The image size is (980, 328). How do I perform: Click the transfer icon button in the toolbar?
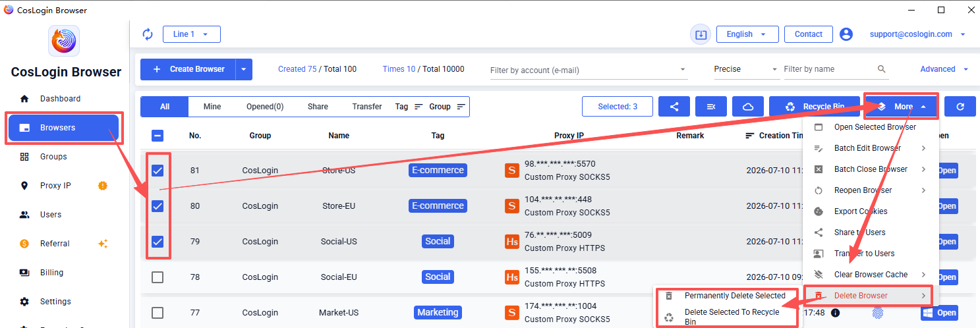click(x=711, y=107)
